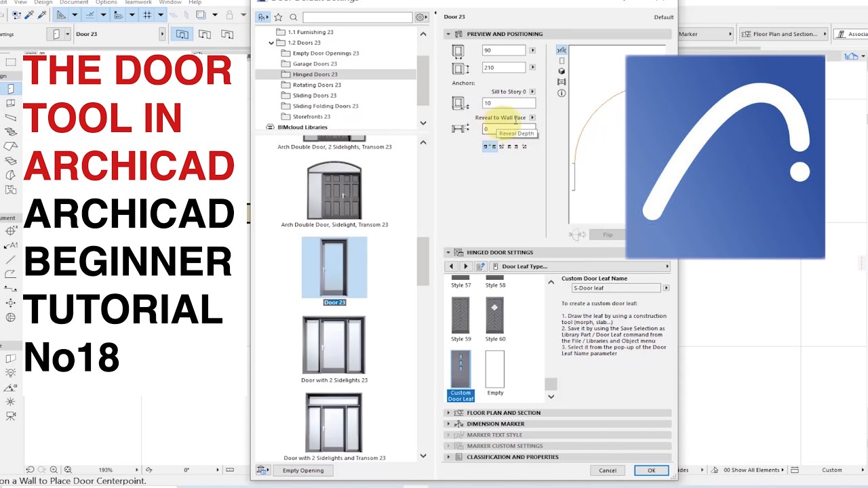Select the last reveal anchor option icon
The height and width of the screenshot is (488, 868).
(x=524, y=146)
